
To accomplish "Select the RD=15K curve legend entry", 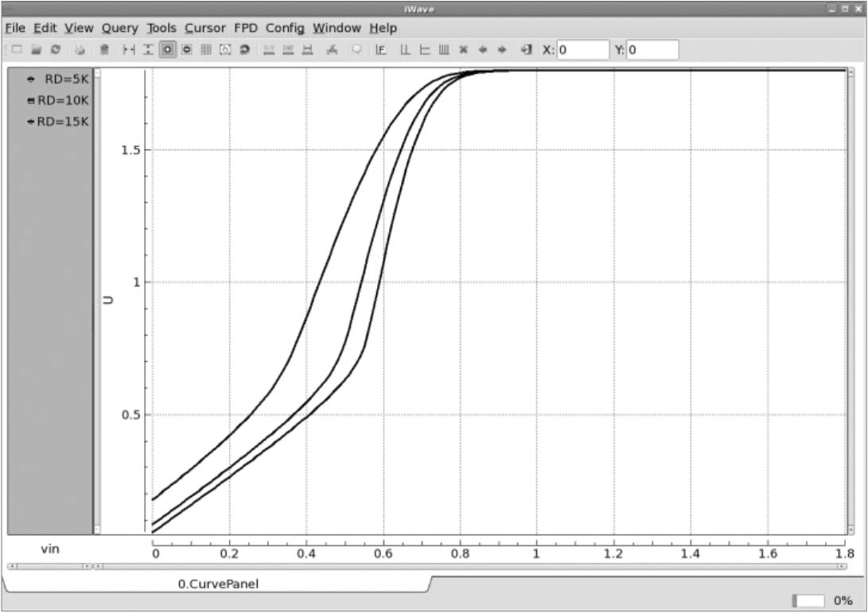I will 63,122.
